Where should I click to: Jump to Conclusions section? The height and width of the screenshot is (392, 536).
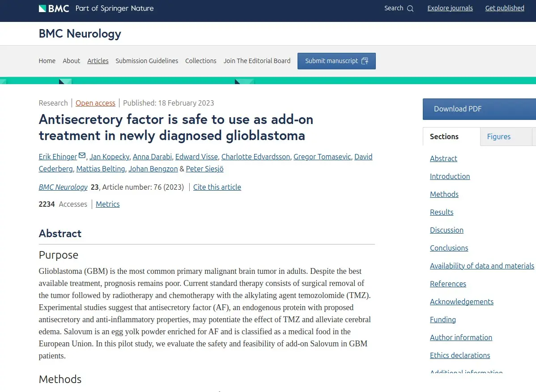coord(449,248)
